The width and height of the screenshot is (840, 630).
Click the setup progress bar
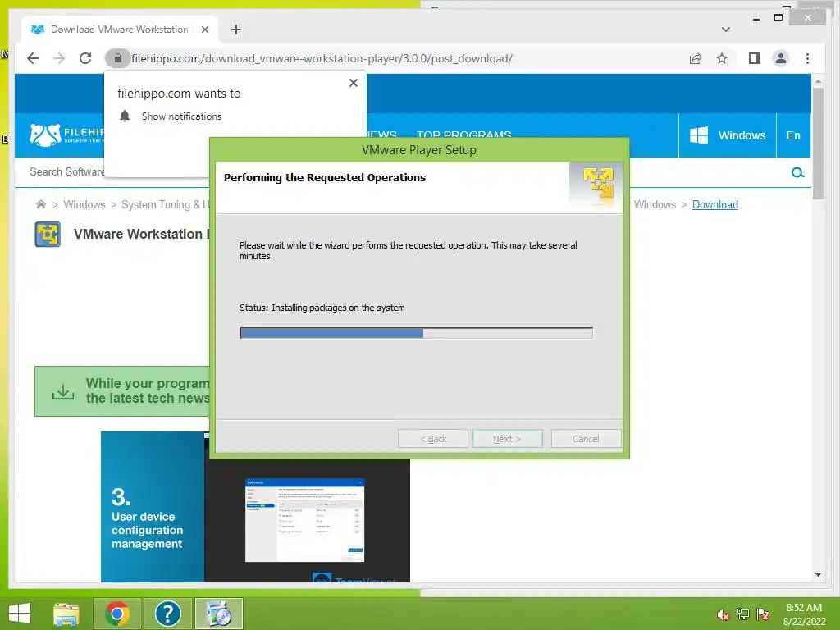pyautogui.click(x=416, y=333)
